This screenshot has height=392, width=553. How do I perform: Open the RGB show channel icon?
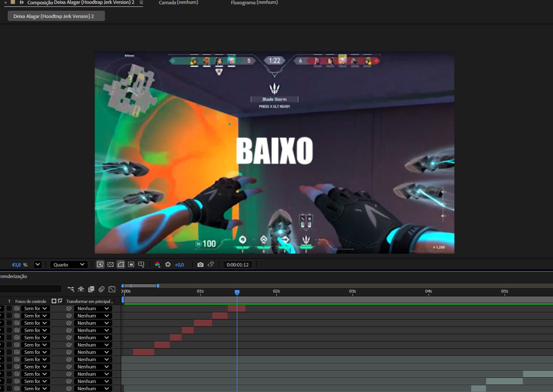pos(158,265)
